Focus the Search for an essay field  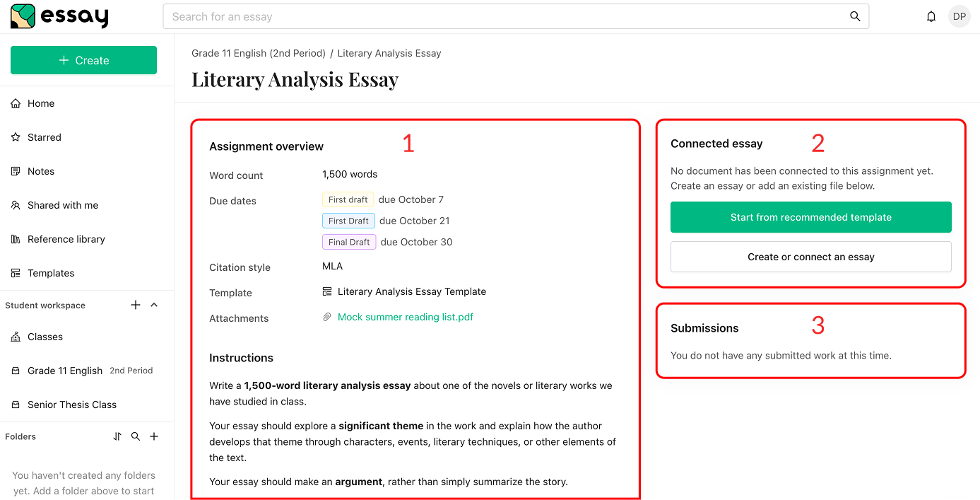pyautogui.click(x=516, y=16)
